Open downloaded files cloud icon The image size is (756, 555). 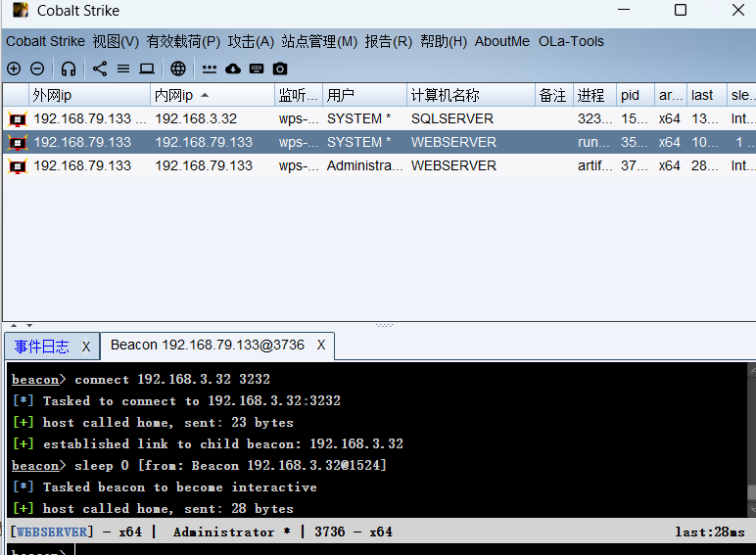(233, 69)
